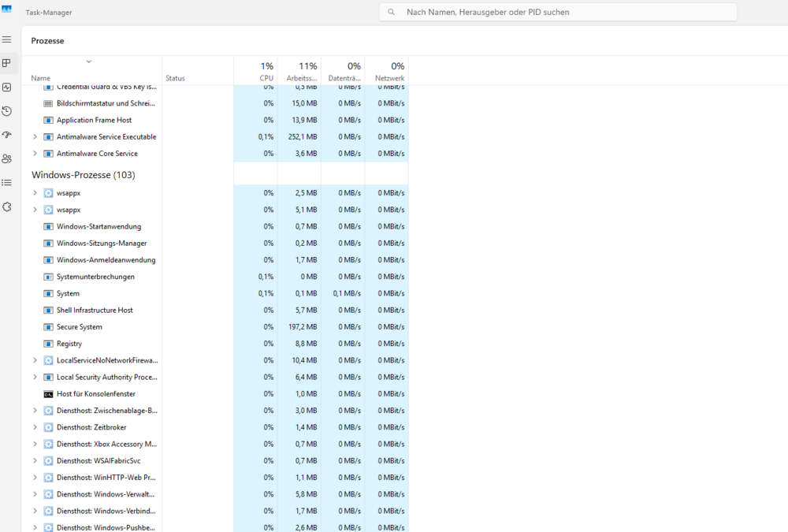
Task: Expand LocalServiceNoNetworkFirewall row
Action: coord(35,360)
